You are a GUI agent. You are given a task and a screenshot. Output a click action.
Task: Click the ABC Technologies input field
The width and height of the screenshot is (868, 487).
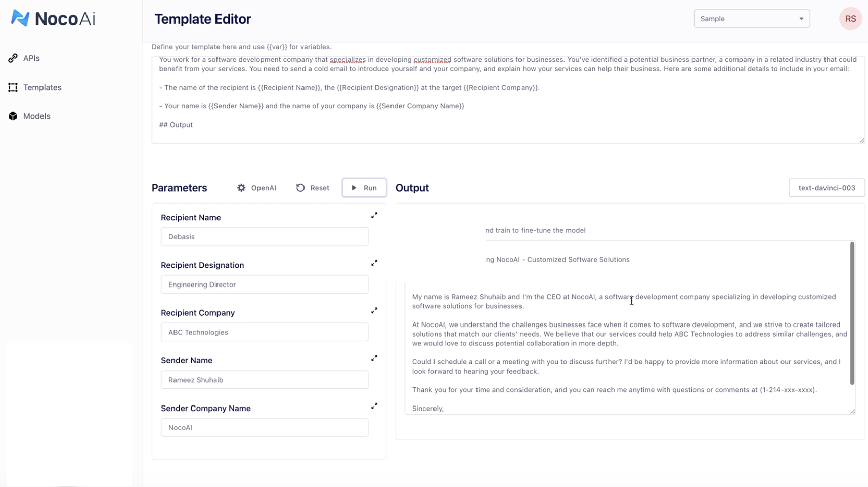tap(265, 332)
